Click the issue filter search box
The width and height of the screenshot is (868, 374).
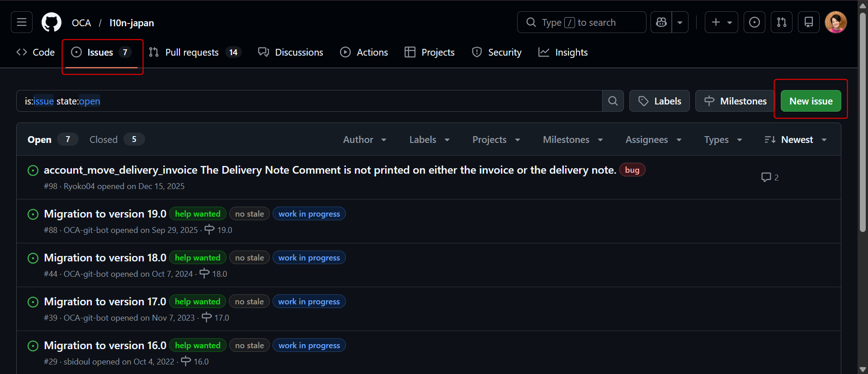(x=309, y=101)
